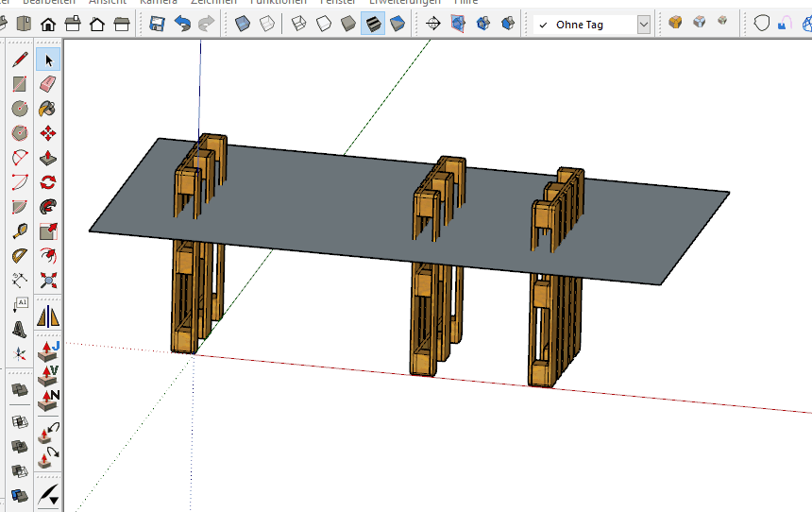Toggle X-ray face style
Screen dimensions: 812x512
click(243, 24)
